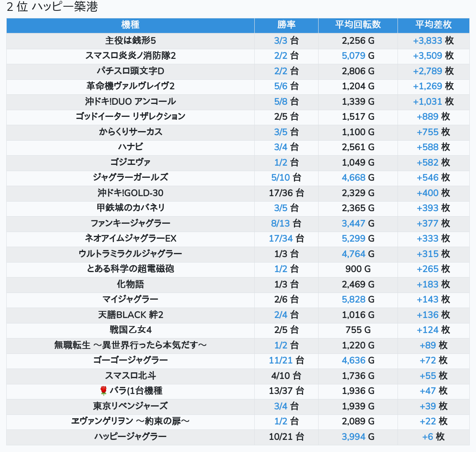This screenshot has height=452, width=476.
Task: Open the スマスロ炎炎ノ消防隊2 row name
Action: point(130,56)
